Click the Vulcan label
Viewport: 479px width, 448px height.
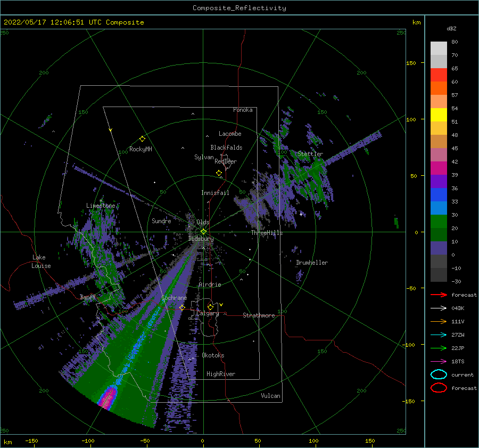tap(271, 396)
